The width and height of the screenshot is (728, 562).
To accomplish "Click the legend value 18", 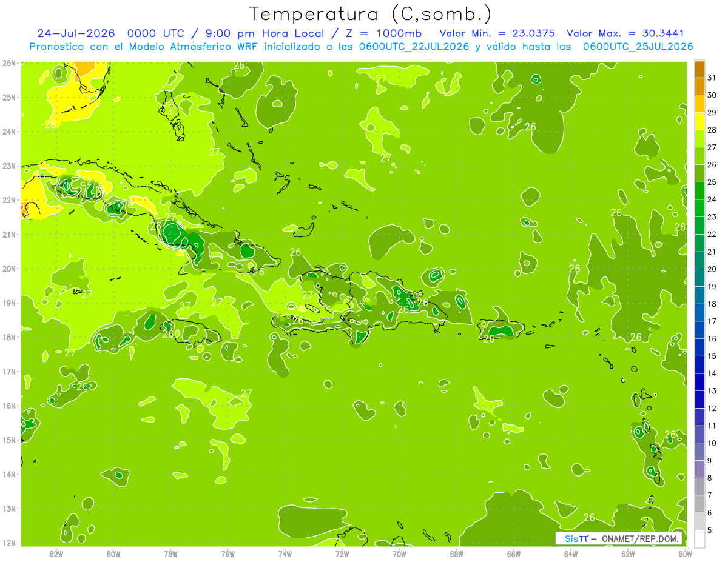I will 712,304.
